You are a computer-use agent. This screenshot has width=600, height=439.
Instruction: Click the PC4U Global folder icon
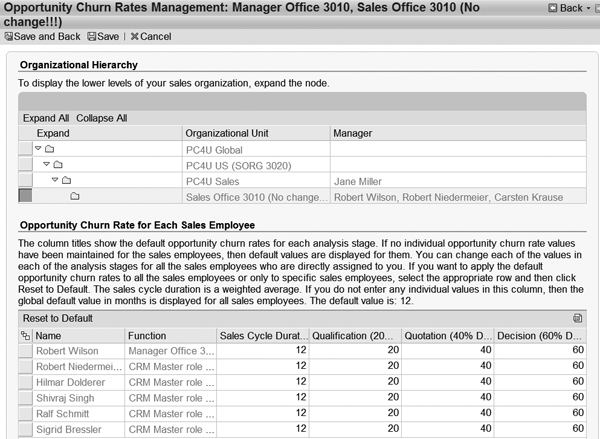49,149
